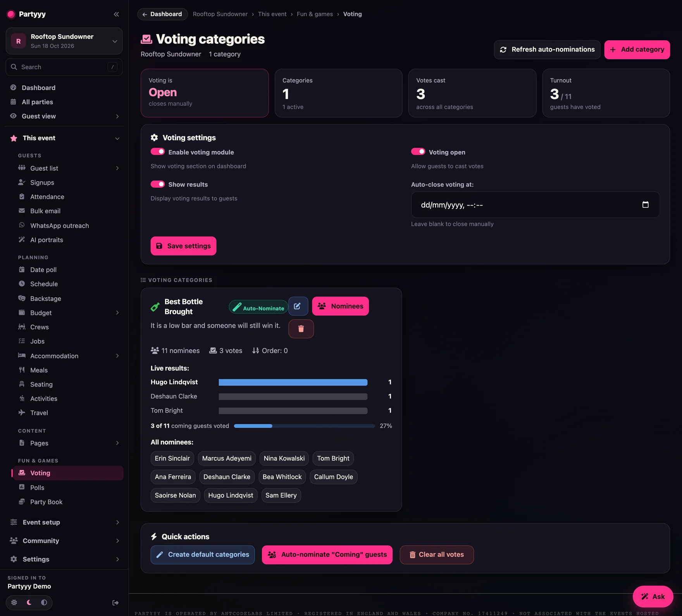This screenshot has width=682, height=616.
Task: Click the guests voted progress bar
Action: (x=304, y=426)
